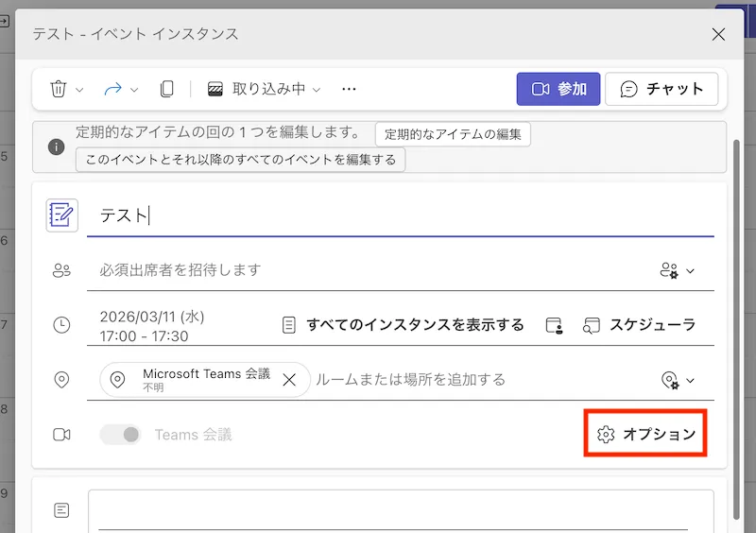The width and height of the screenshot is (756, 533).
Task: Click the notes icon beside the title
Action: 62,215
